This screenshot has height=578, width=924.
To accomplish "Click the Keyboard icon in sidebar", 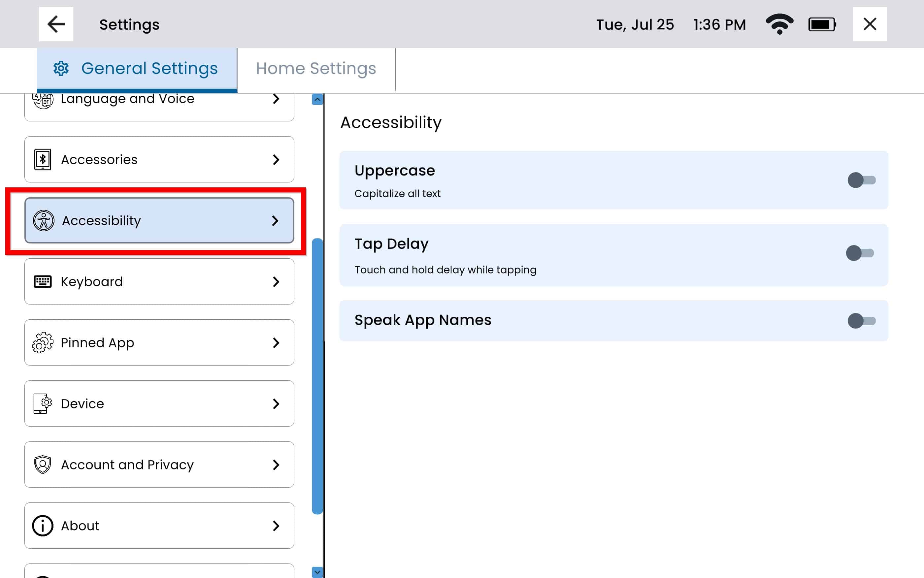I will 43,281.
